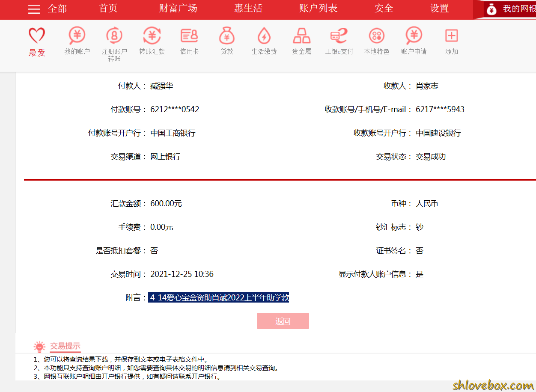Click remittance amount 600.00元

click(166, 204)
